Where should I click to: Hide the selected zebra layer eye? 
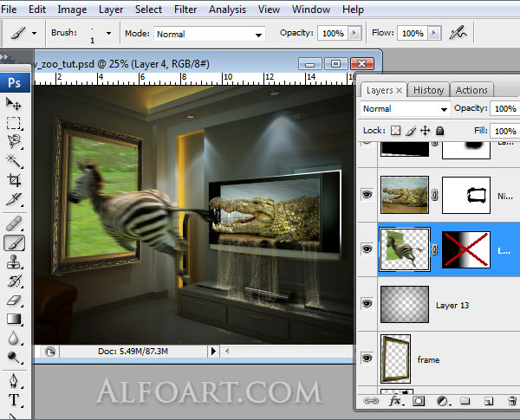367,249
